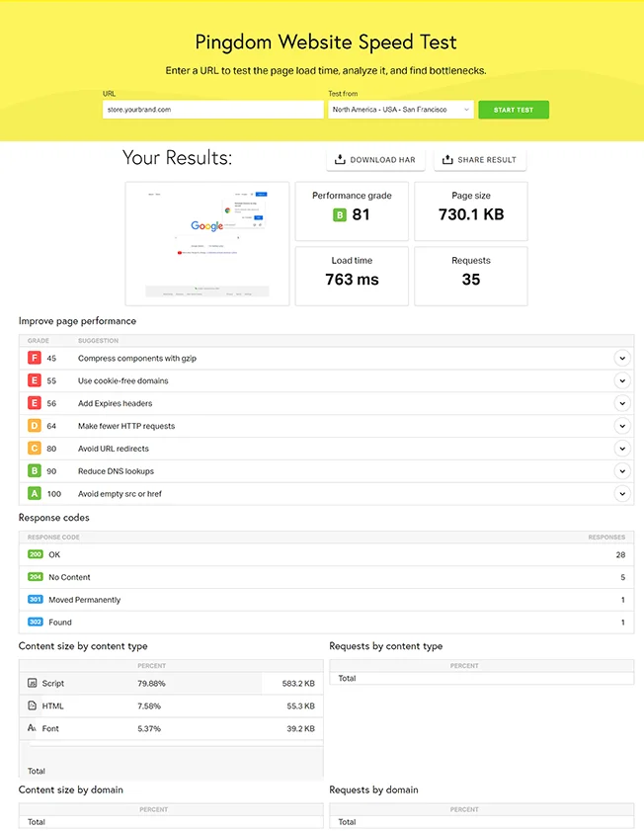Click the URL input field
Screen dimensions: 644x831
(213, 110)
